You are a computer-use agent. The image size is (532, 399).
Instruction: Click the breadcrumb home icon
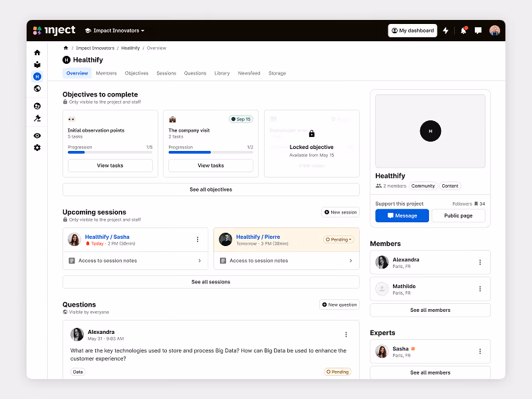coord(66,48)
